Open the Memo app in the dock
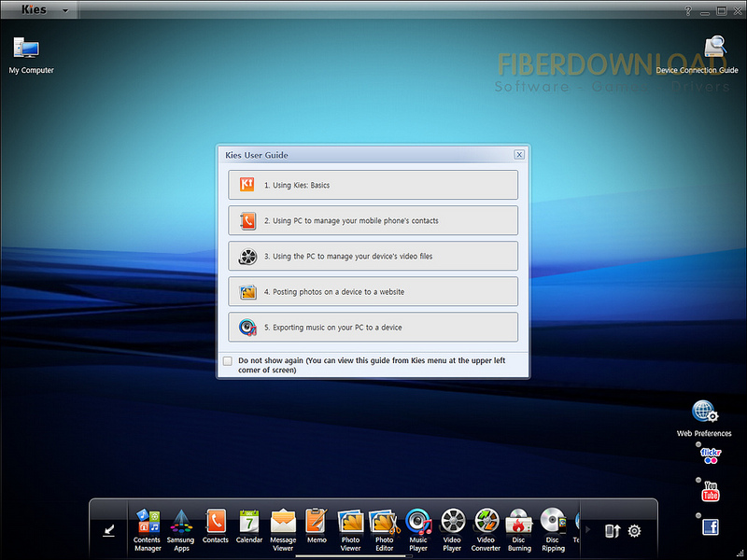 tap(317, 525)
